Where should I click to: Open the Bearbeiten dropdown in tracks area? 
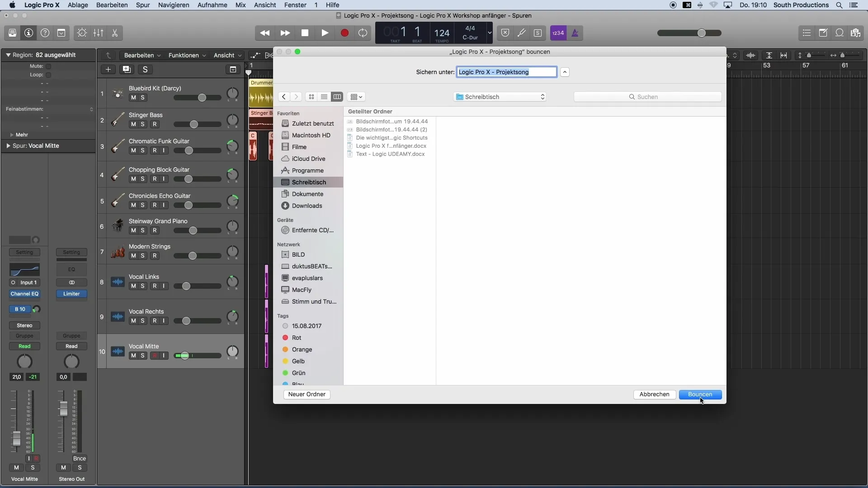tap(142, 55)
